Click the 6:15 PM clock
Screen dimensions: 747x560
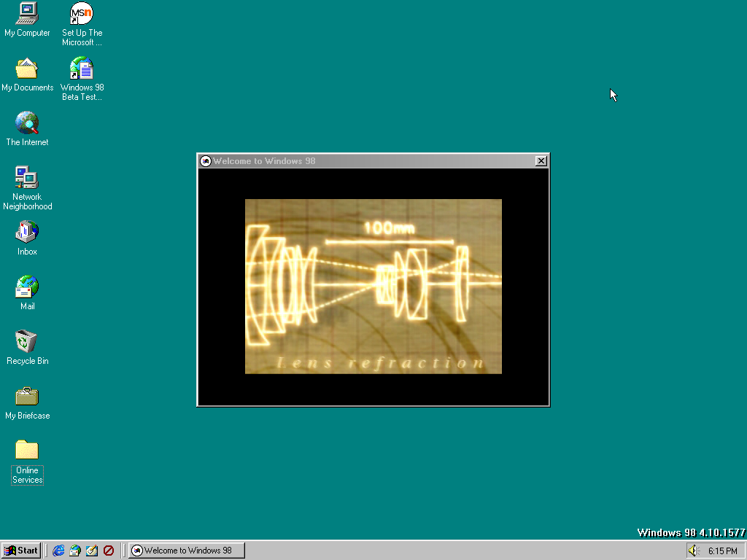(722, 551)
